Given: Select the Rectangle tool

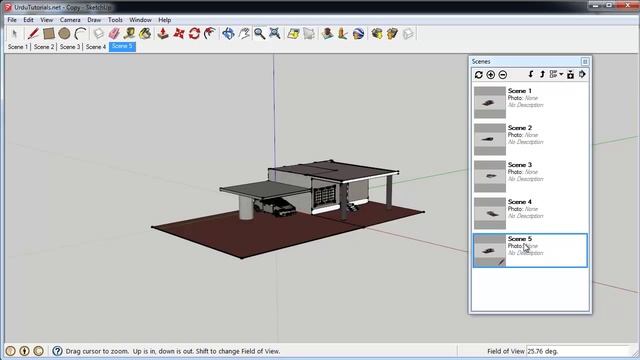Looking at the screenshot, I should 49,34.
